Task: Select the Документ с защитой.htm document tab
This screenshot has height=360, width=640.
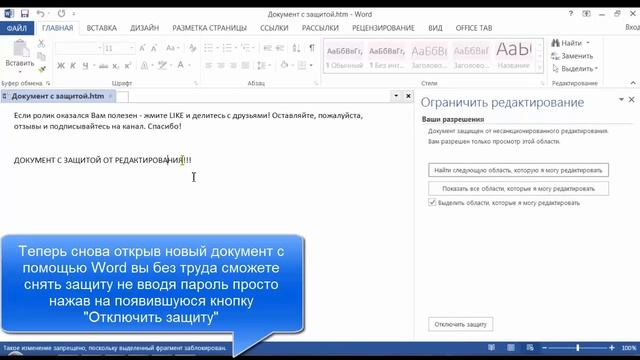Action: (x=58, y=96)
